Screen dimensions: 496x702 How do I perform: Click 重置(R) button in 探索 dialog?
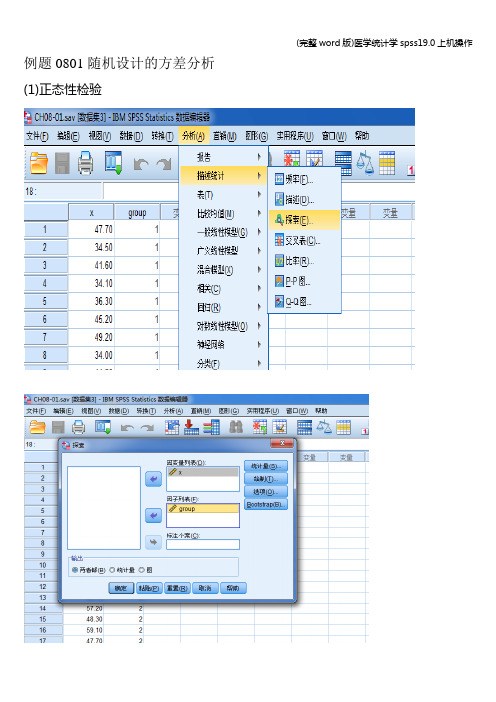tap(178, 588)
